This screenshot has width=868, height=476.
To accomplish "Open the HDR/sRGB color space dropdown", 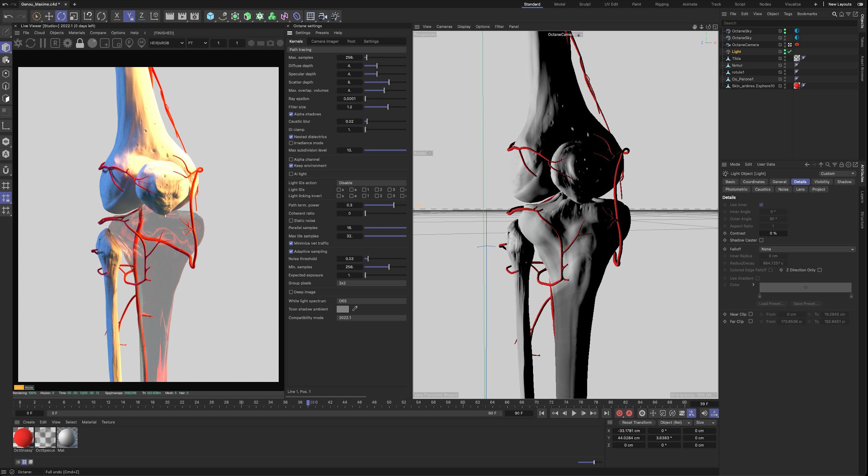I will pos(166,43).
